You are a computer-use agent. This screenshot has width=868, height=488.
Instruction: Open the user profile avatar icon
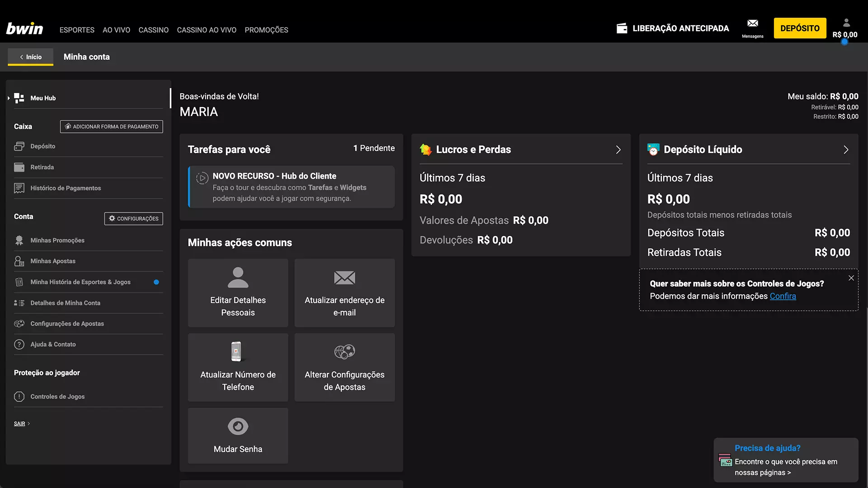846,23
